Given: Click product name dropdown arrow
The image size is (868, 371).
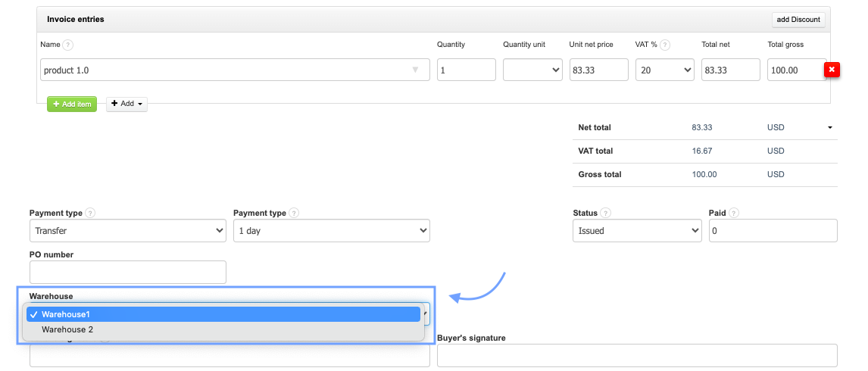Looking at the screenshot, I should point(415,70).
